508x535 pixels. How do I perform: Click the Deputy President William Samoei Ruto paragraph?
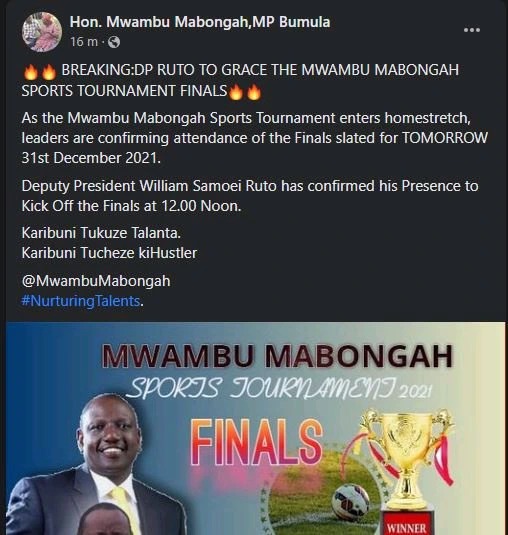click(x=250, y=196)
